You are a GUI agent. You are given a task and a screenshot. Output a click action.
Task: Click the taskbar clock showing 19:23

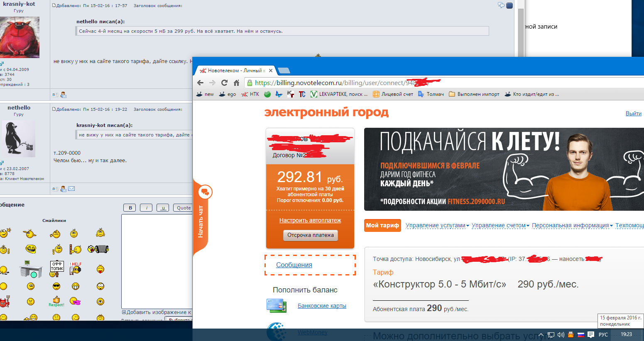click(x=626, y=334)
